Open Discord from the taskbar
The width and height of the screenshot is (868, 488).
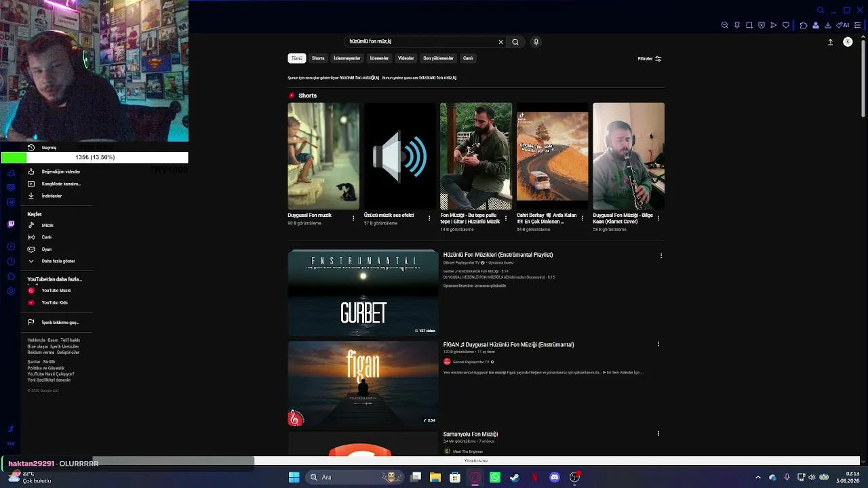pyautogui.click(x=555, y=477)
